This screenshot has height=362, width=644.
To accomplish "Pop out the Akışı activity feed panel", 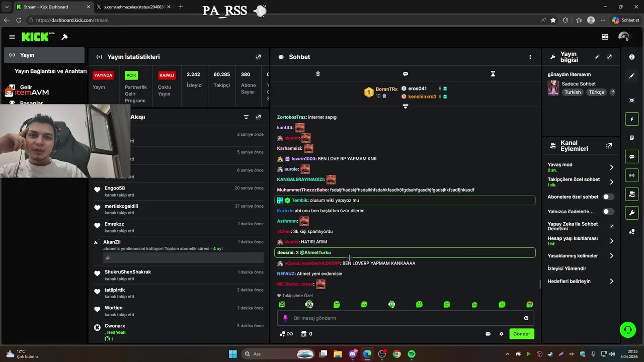I will [258, 117].
